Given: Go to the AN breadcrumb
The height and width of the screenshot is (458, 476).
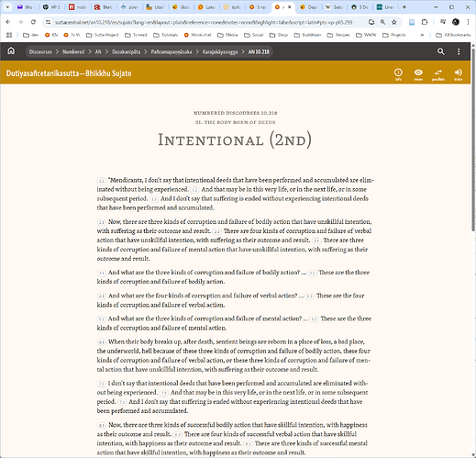Looking at the screenshot, I should (x=98, y=51).
